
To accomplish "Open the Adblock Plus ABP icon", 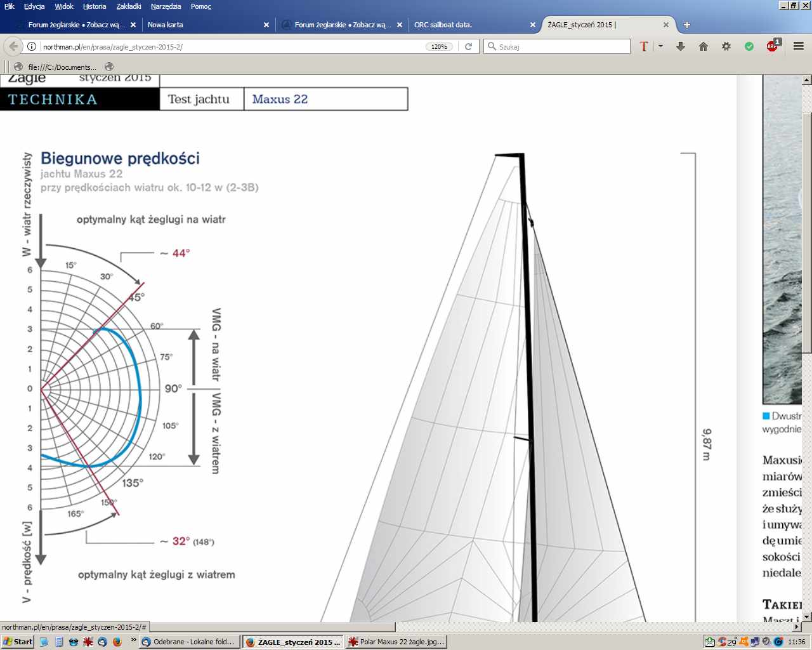I will pos(773,46).
